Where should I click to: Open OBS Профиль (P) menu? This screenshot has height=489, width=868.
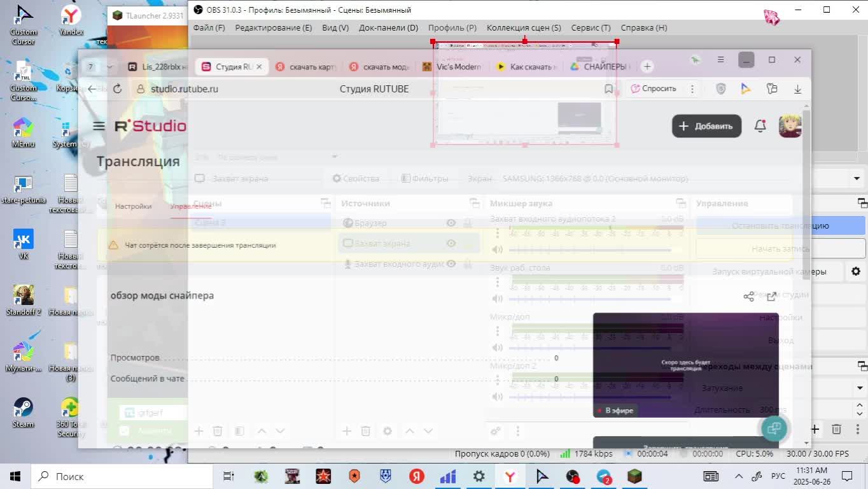click(x=452, y=27)
